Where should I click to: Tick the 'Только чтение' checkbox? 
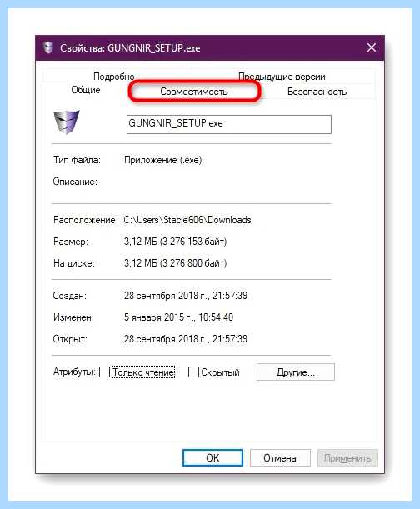coord(104,372)
